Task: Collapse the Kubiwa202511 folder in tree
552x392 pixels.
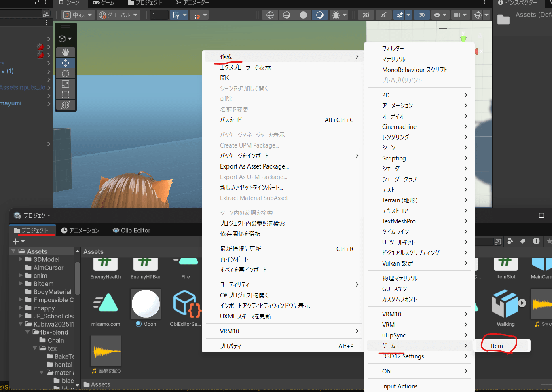Action: 21,324
